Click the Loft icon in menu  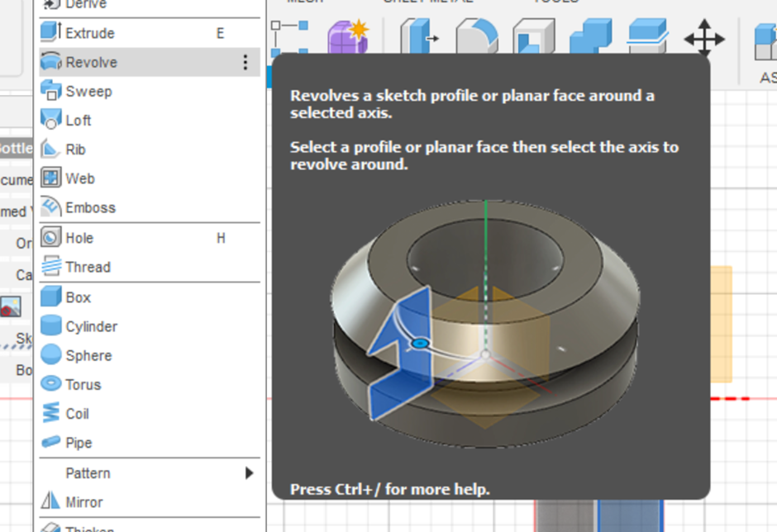pos(50,120)
